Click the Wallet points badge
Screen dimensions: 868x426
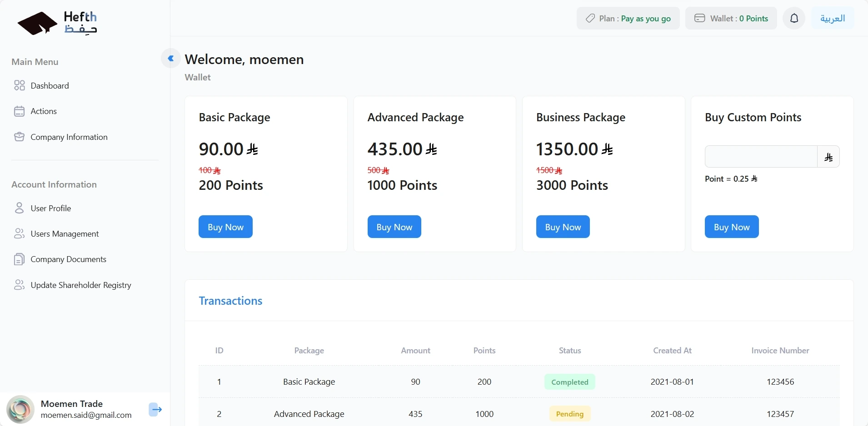click(x=731, y=19)
